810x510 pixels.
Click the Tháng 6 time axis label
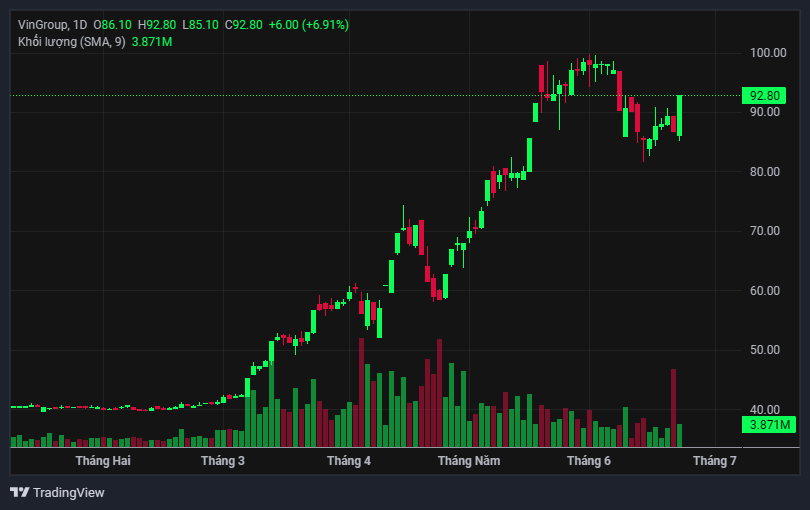(x=588, y=460)
